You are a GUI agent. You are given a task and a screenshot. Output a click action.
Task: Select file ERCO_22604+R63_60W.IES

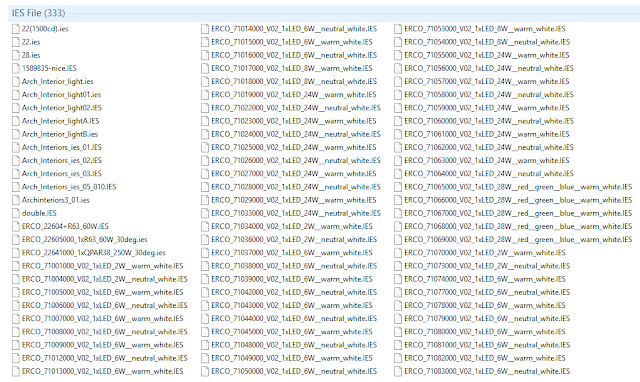65,226
